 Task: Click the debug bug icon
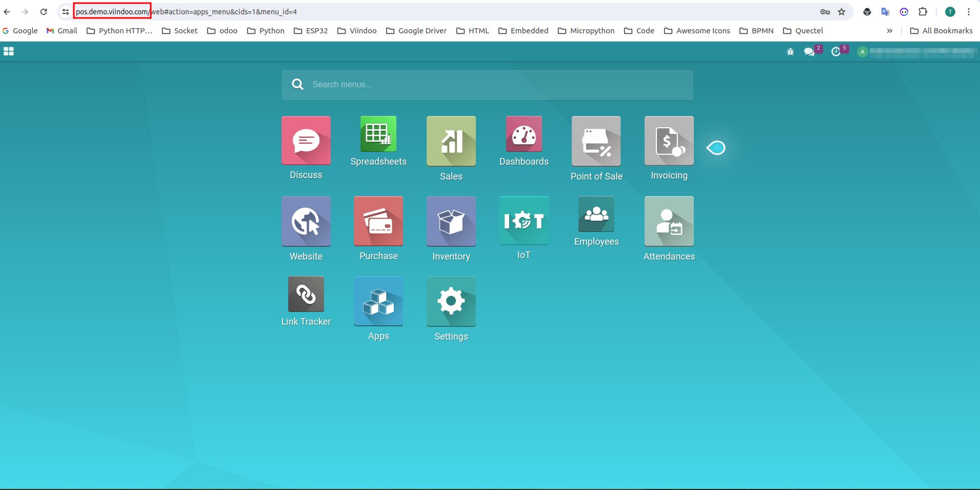(790, 52)
